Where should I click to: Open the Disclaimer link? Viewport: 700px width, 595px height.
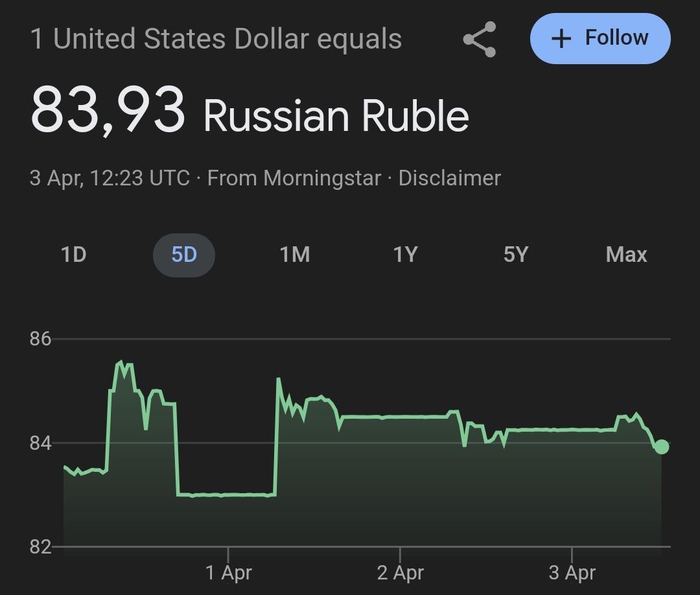449,178
